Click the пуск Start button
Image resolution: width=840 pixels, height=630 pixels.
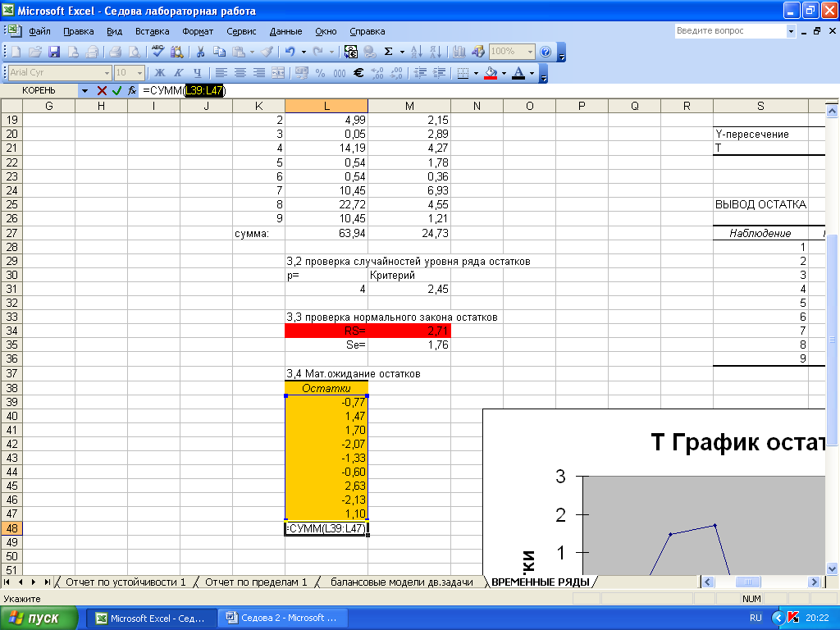point(39,619)
